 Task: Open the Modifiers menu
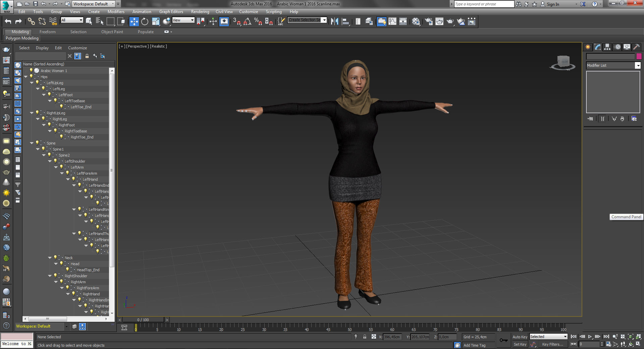116,11
